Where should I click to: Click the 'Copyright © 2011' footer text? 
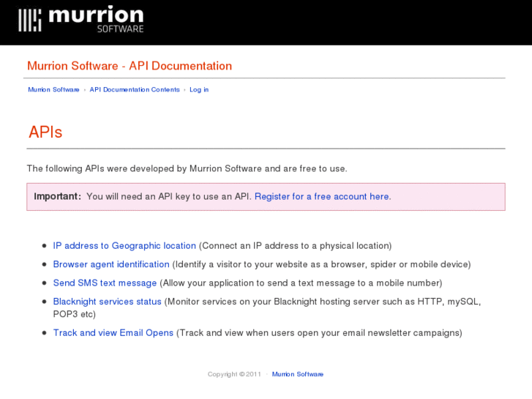click(x=234, y=374)
